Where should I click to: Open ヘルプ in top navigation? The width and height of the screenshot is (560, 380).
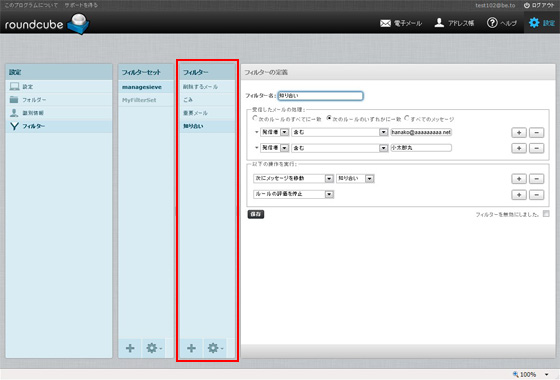point(502,23)
